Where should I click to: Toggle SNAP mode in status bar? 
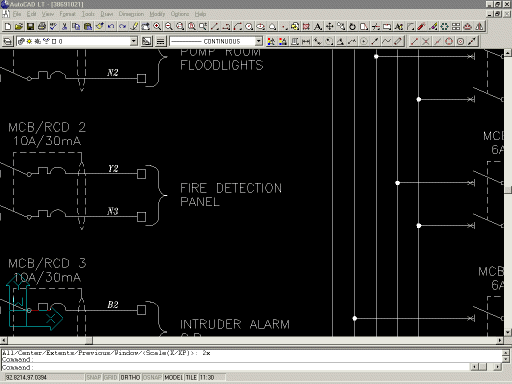[x=94, y=377]
